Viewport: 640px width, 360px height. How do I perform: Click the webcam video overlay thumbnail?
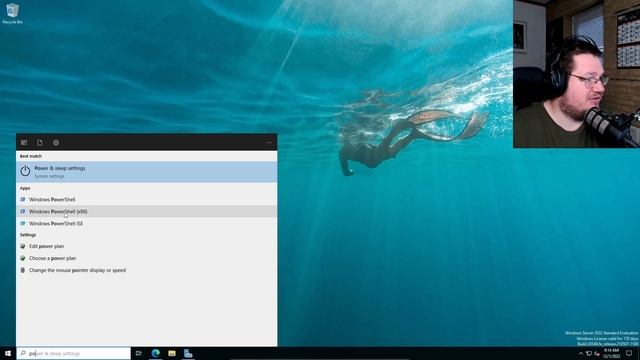tap(576, 74)
